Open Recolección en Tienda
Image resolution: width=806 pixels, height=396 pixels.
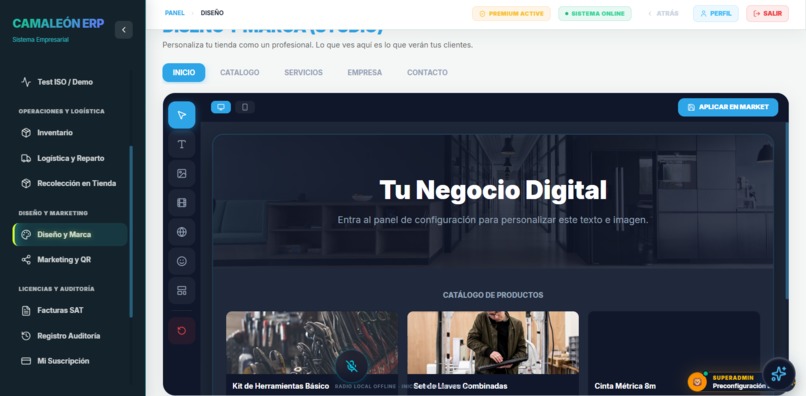[69, 183]
